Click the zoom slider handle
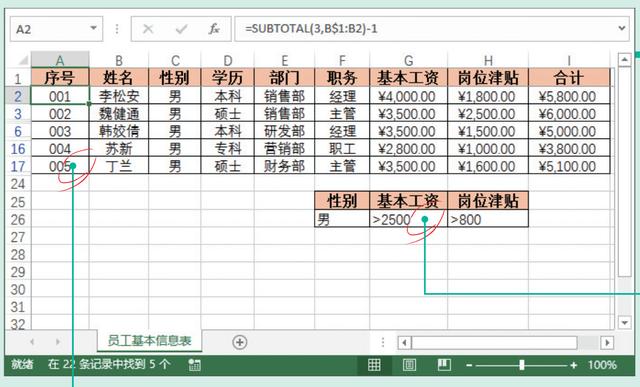640x387 pixels. tap(522, 365)
